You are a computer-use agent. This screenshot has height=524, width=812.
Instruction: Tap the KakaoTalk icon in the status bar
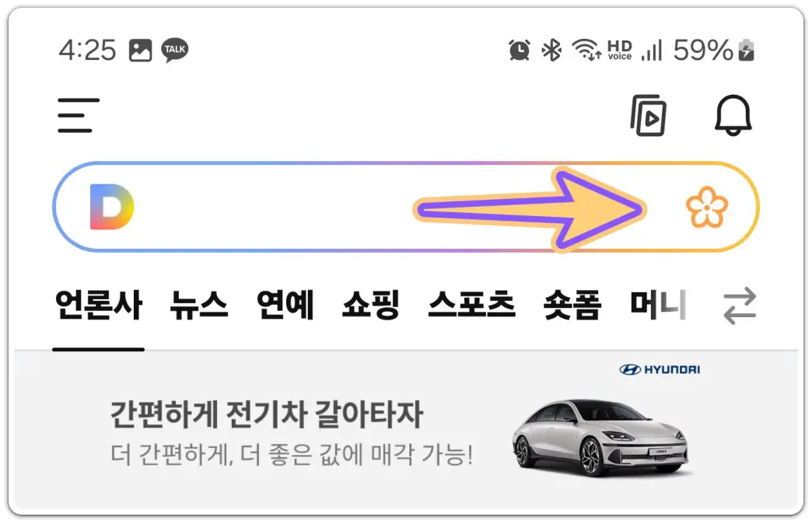(173, 49)
